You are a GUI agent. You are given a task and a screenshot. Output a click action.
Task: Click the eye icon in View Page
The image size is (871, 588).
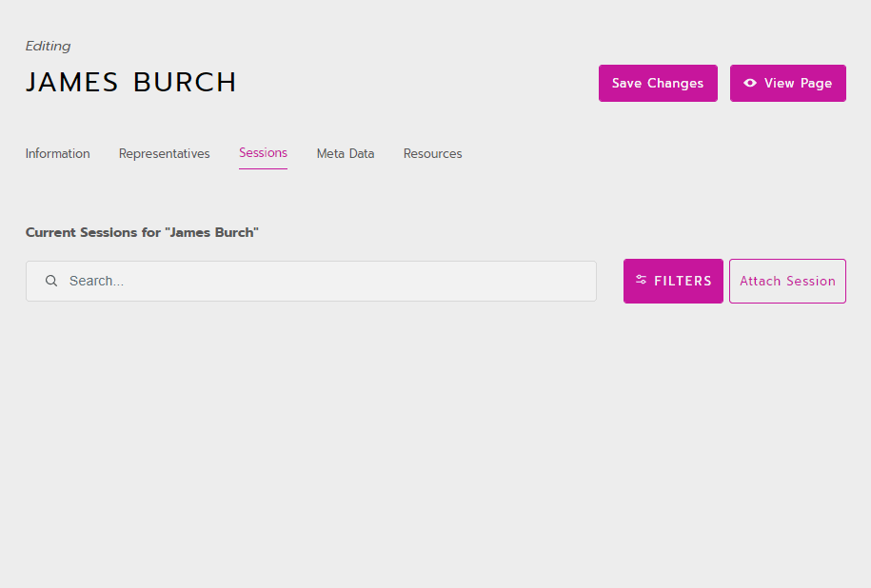[x=750, y=83]
